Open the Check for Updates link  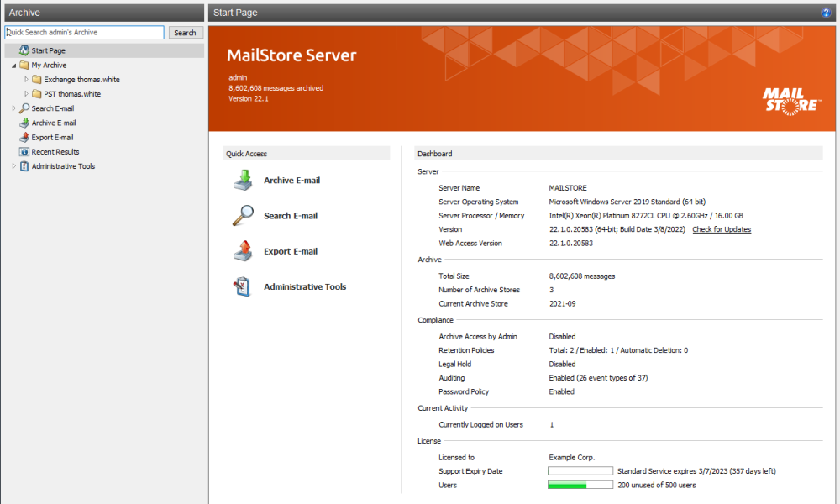721,229
